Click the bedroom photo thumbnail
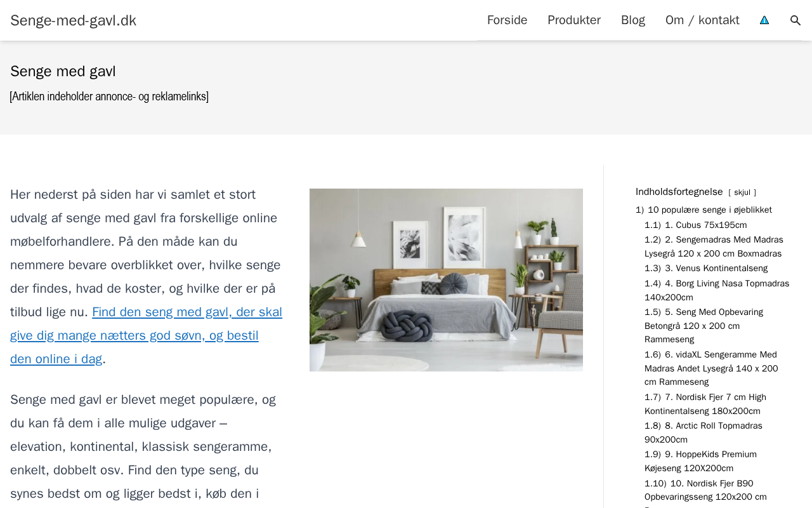 point(446,280)
